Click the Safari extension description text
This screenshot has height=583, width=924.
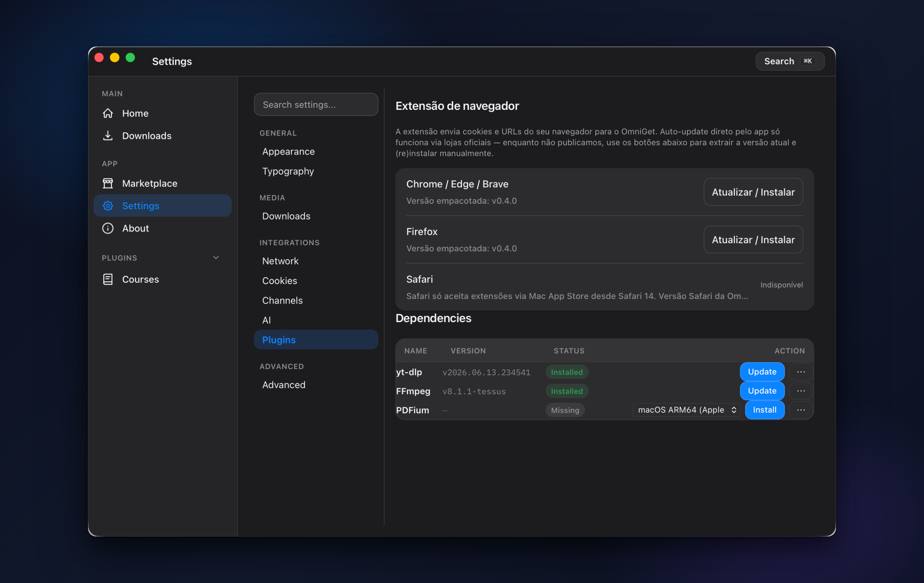tap(577, 296)
